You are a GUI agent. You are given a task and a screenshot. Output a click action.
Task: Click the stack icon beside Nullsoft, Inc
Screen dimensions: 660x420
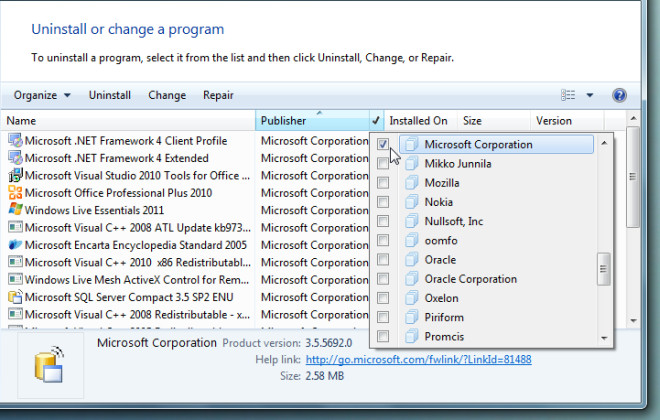[x=412, y=221]
